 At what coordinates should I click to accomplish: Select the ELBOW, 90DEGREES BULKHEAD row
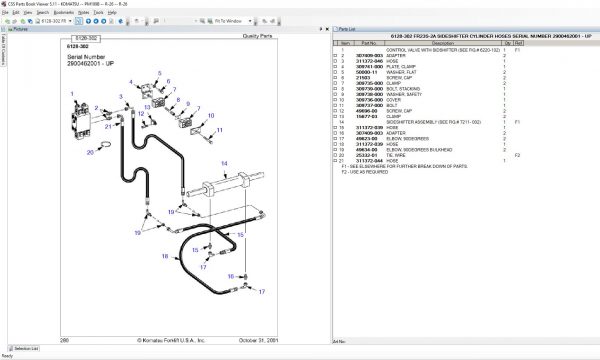coord(429,150)
